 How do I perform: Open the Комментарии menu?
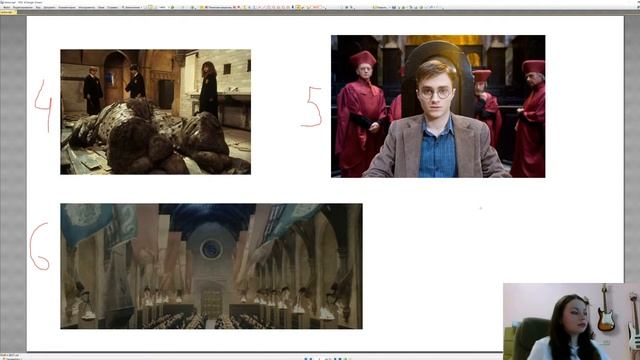[x=67, y=7]
